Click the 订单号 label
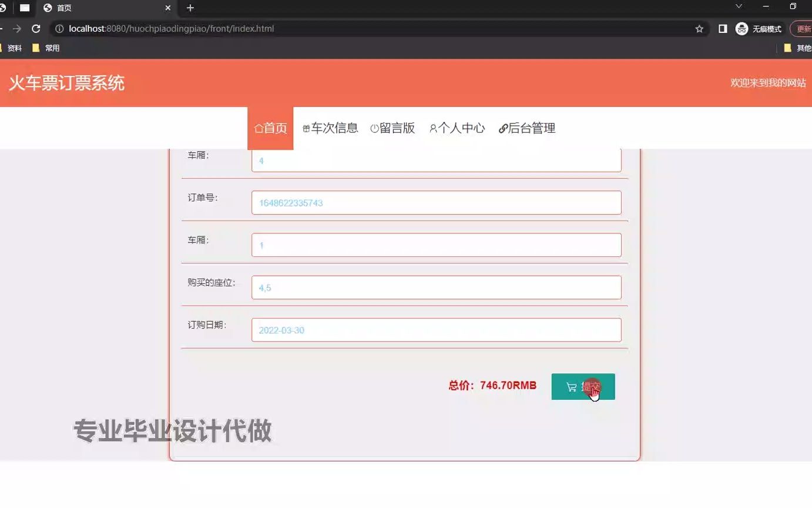 (x=203, y=198)
